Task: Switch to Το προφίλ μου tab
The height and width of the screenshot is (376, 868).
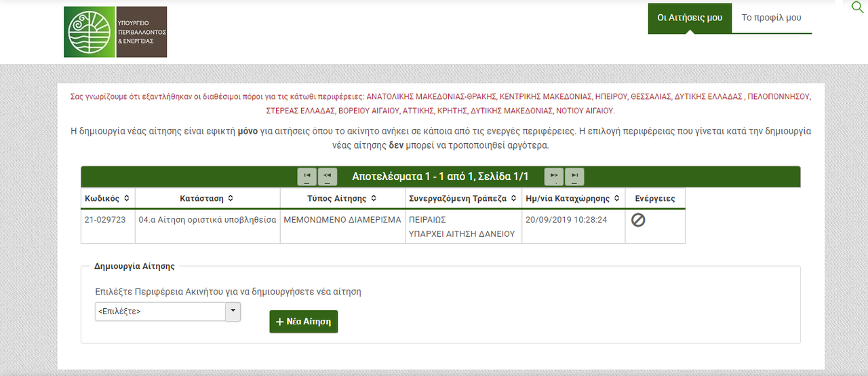Action: [772, 18]
